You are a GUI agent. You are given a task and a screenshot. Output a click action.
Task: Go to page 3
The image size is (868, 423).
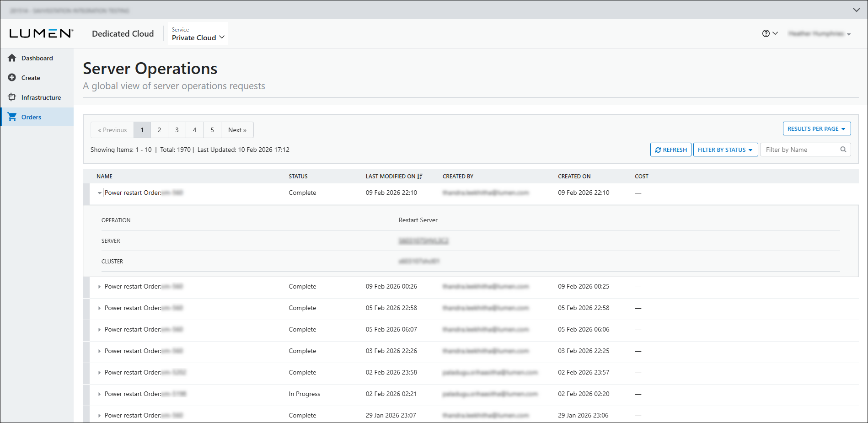177,130
